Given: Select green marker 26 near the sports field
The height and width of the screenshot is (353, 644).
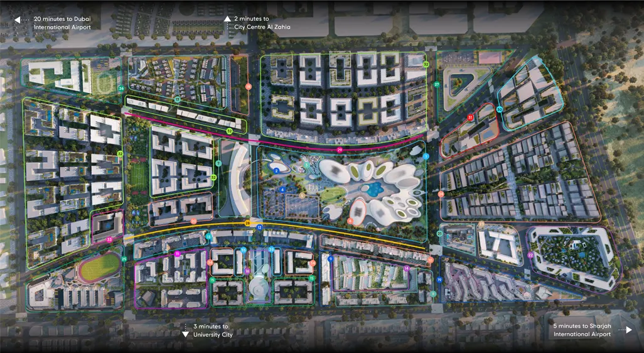Looking at the screenshot, I should (121, 89).
